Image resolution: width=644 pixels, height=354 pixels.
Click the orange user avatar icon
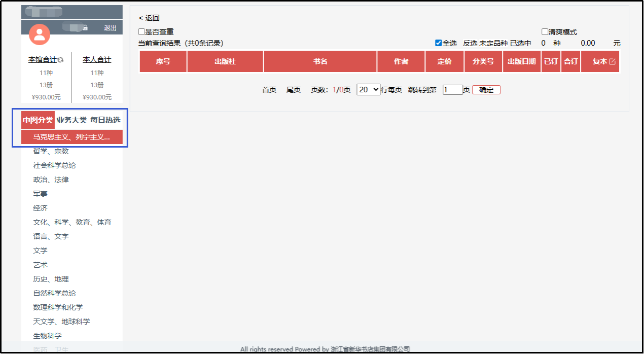40,34
